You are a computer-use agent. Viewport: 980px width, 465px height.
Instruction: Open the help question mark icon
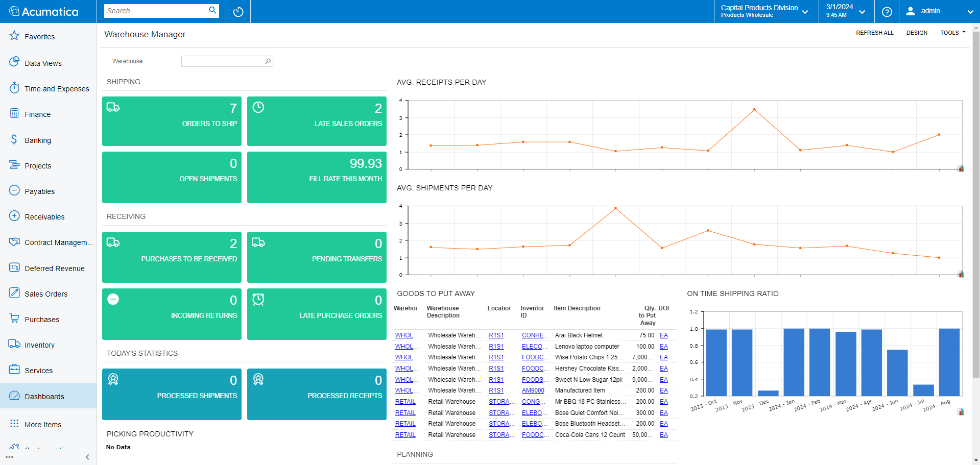(887, 12)
